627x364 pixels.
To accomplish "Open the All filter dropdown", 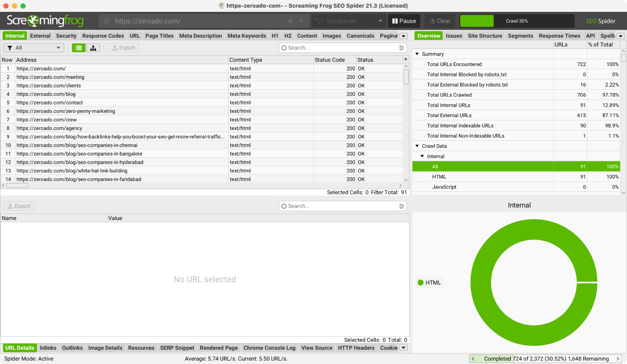I will coord(34,48).
